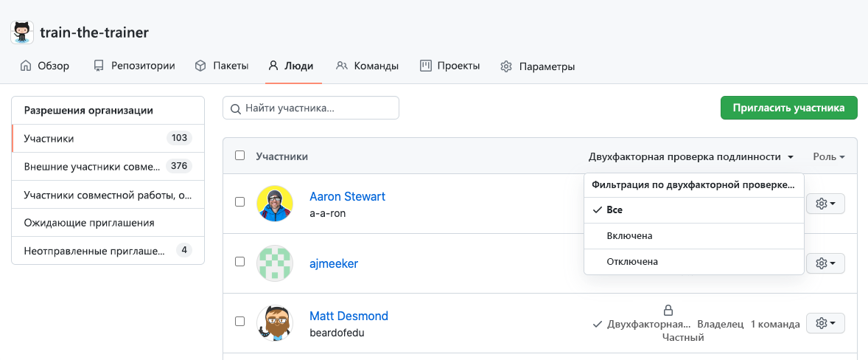Open the Роль filter dropdown
Viewport: 868px width, 360px height.
click(829, 156)
